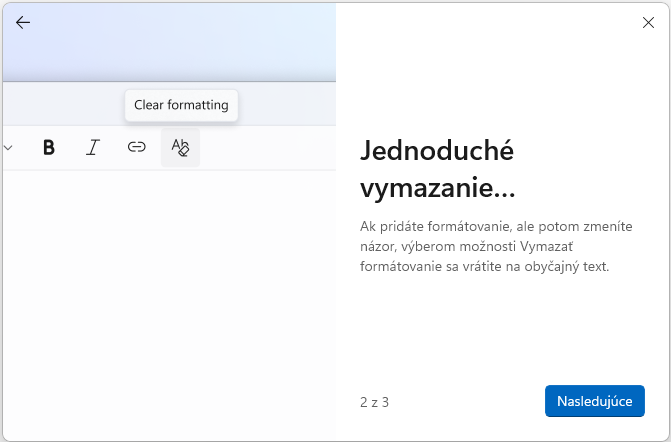Viewport: 671px width, 442px height.
Task: Click the blank editor area below toolbar
Action: pyautogui.click(x=168, y=300)
